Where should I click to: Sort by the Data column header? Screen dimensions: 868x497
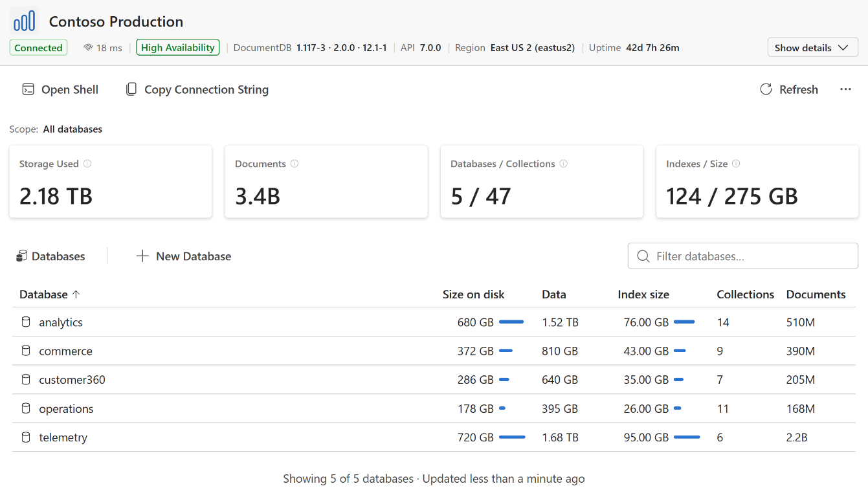[x=554, y=294]
